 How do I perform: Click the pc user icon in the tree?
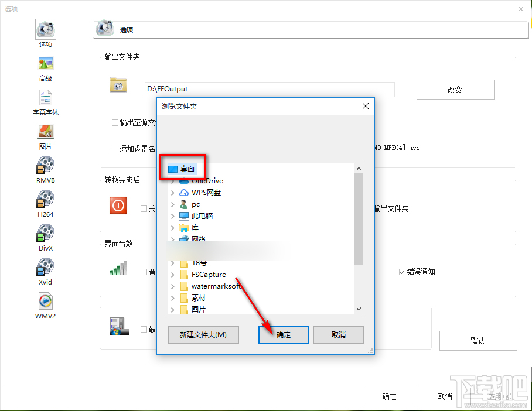point(183,204)
